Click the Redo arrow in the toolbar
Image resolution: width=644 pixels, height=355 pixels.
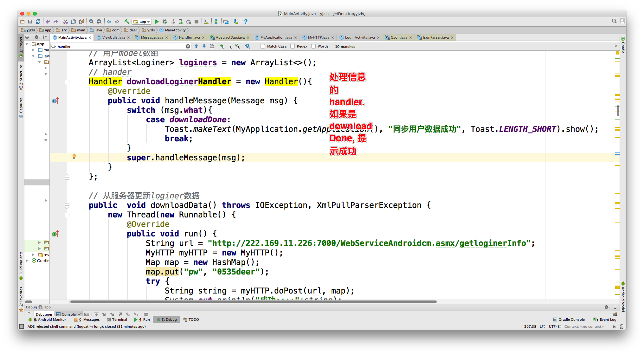point(56,22)
